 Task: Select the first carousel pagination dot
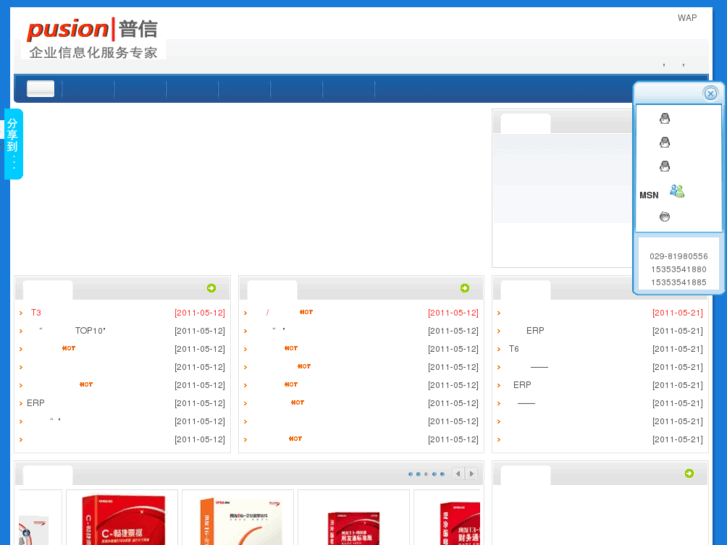tap(410, 474)
